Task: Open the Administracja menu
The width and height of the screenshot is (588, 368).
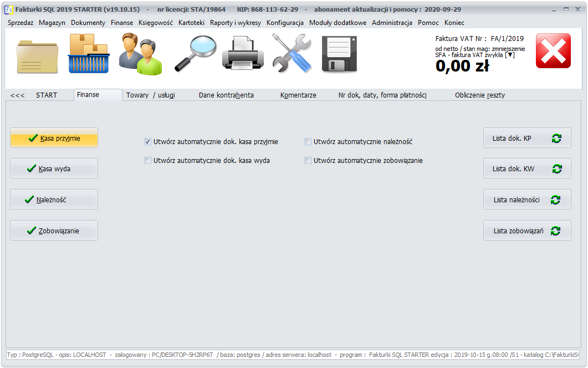Action: coord(392,23)
